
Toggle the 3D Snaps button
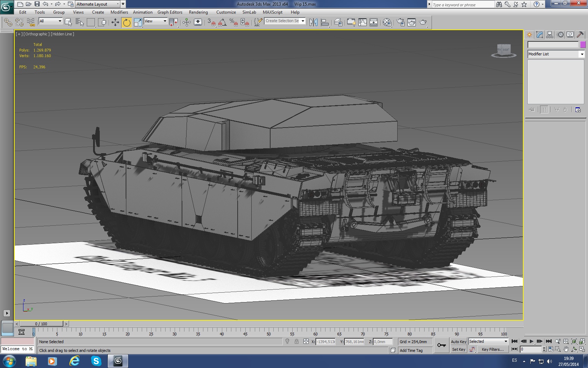[211, 22]
